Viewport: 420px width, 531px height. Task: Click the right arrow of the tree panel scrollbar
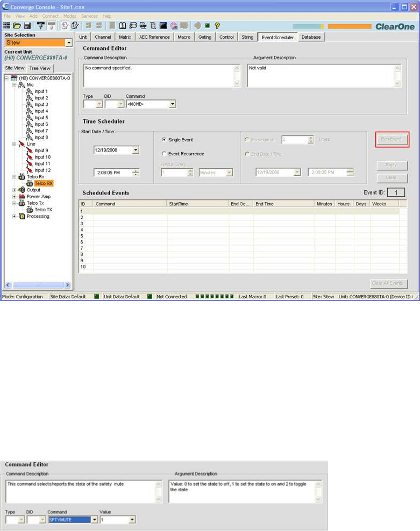tap(67, 285)
